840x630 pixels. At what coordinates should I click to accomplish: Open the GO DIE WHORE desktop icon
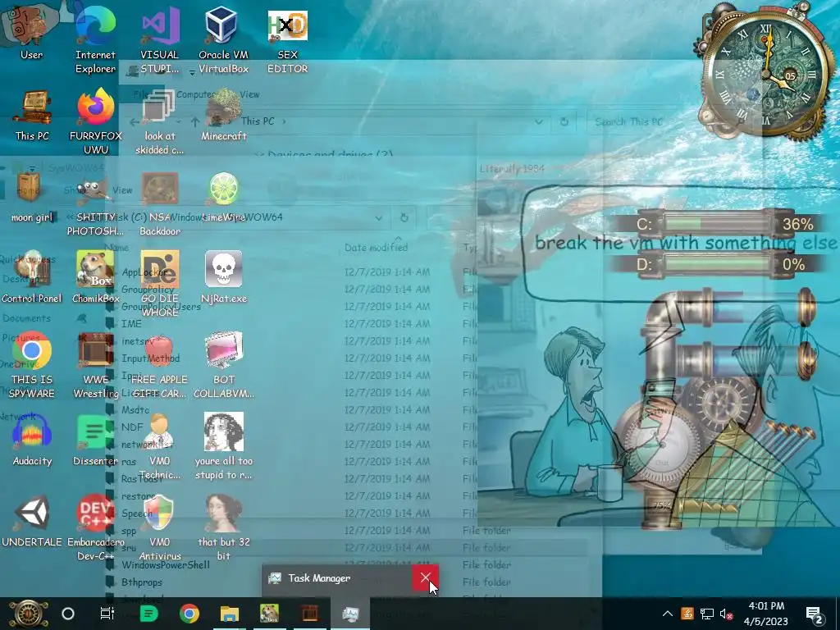(160, 284)
